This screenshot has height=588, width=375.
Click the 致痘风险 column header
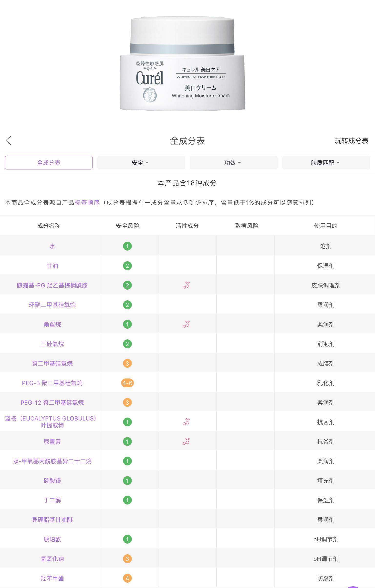point(247,226)
